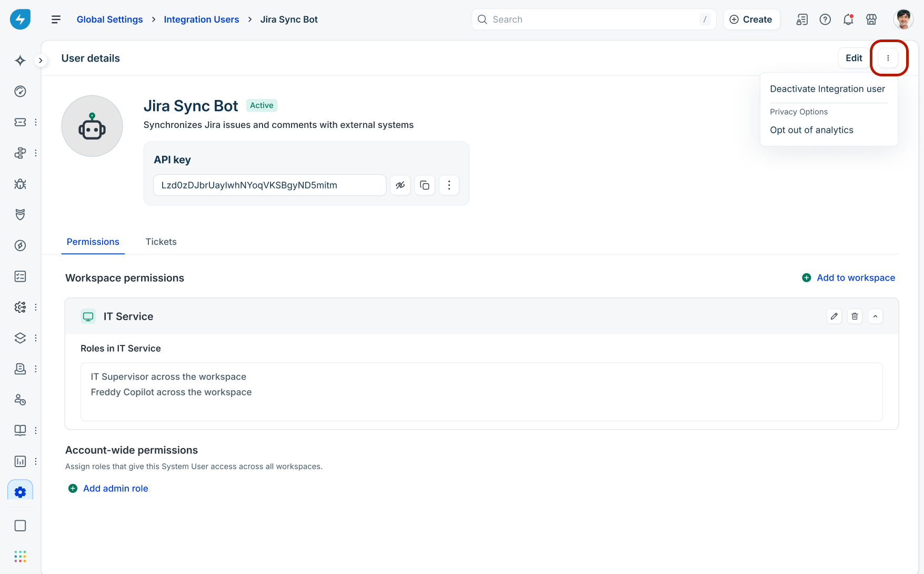Open the person-with-clock icon in sidebar
Image resolution: width=924 pixels, height=574 pixels.
coord(20,400)
